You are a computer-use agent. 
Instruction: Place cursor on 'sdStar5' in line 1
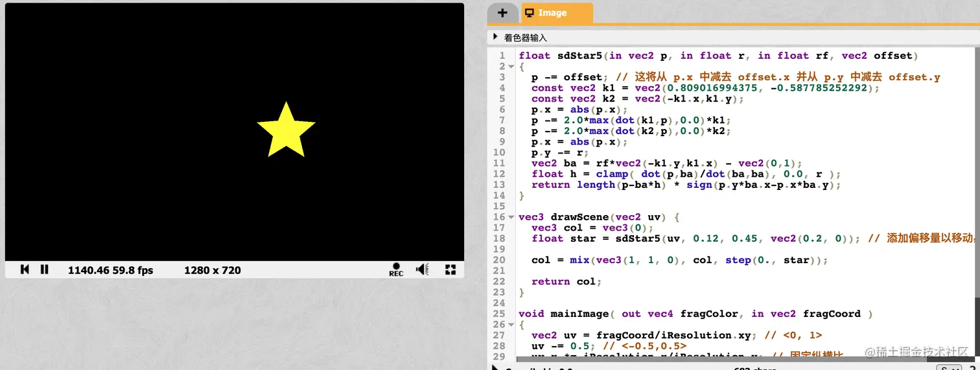click(579, 56)
